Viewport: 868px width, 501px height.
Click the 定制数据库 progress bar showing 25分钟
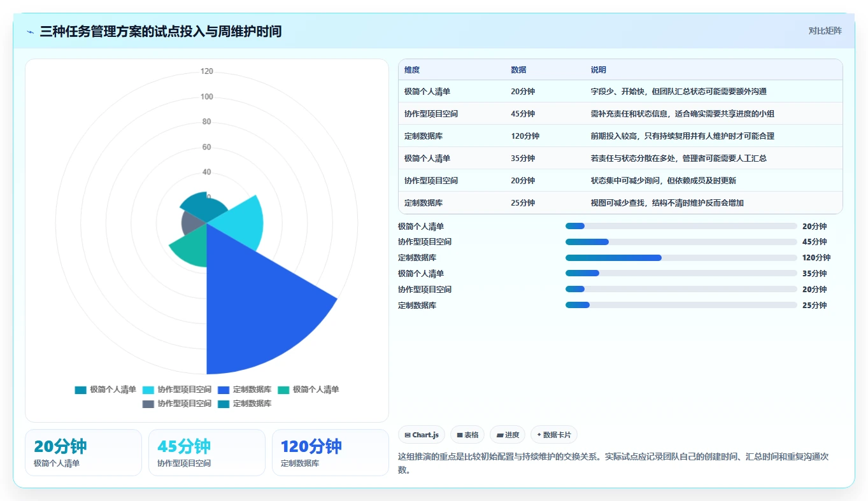coord(681,306)
